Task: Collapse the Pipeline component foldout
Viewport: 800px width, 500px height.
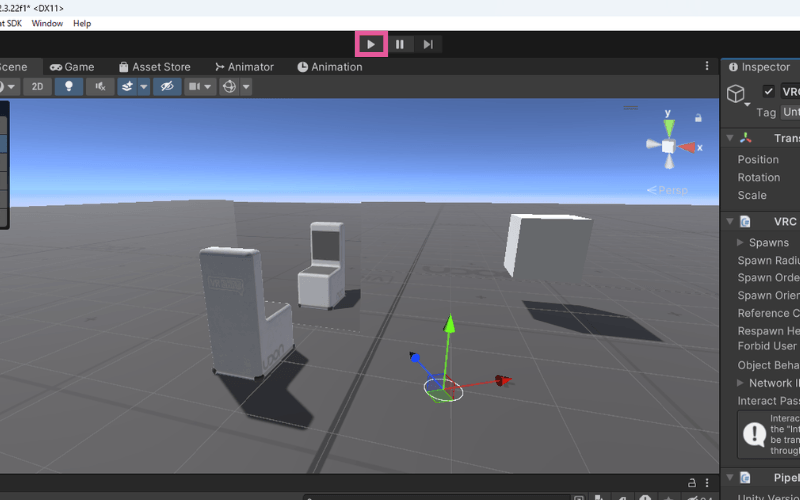Action: click(730, 478)
